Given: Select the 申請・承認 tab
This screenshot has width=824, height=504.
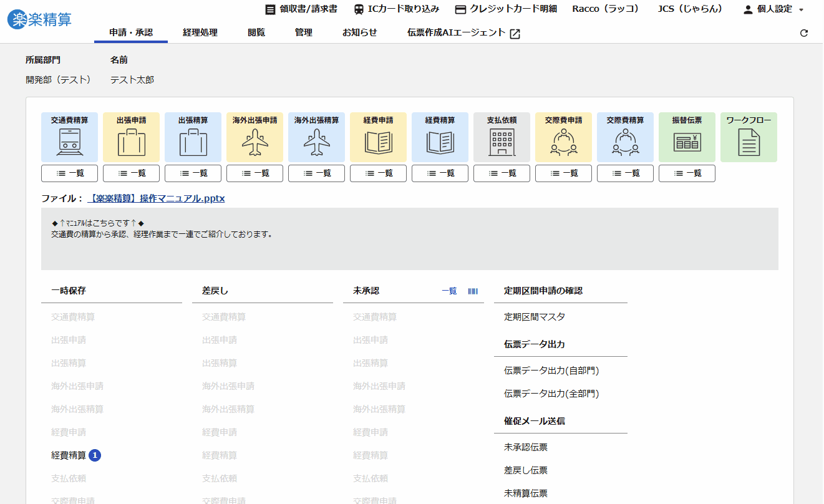Looking at the screenshot, I should coord(131,32).
